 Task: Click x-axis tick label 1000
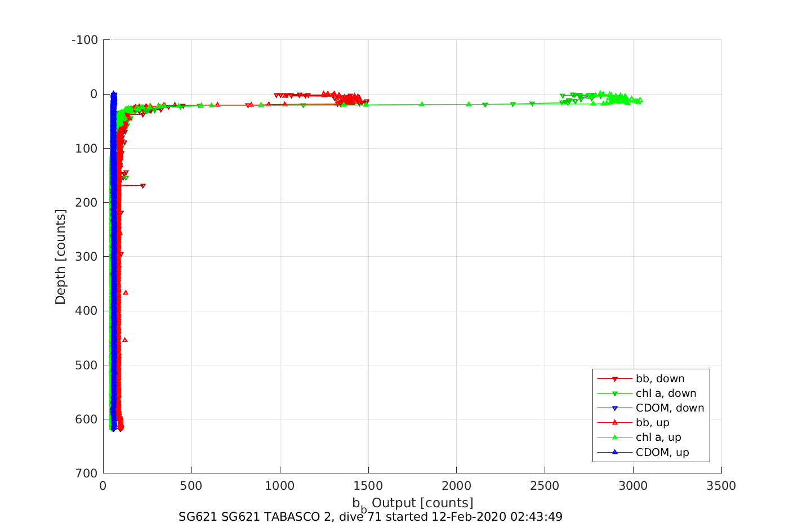(280, 486)
